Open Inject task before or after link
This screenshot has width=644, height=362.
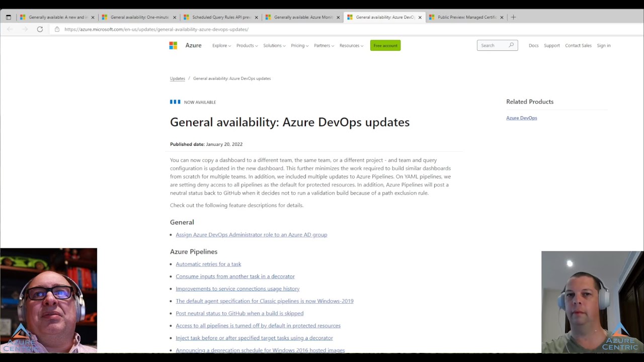coord(254,338)
